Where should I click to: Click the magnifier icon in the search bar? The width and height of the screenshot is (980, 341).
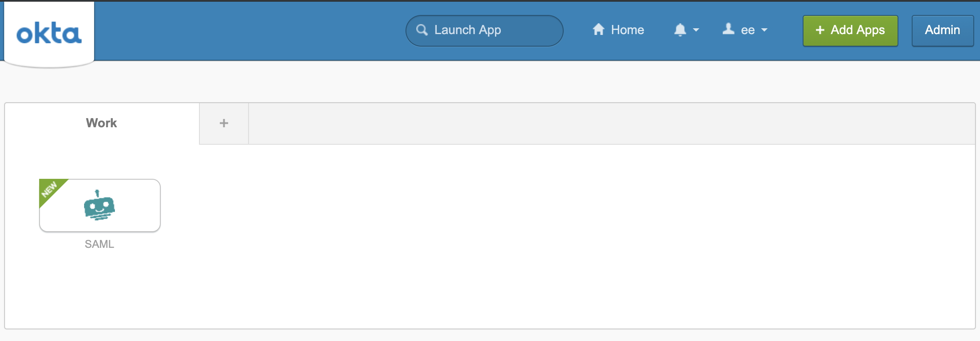422,30
